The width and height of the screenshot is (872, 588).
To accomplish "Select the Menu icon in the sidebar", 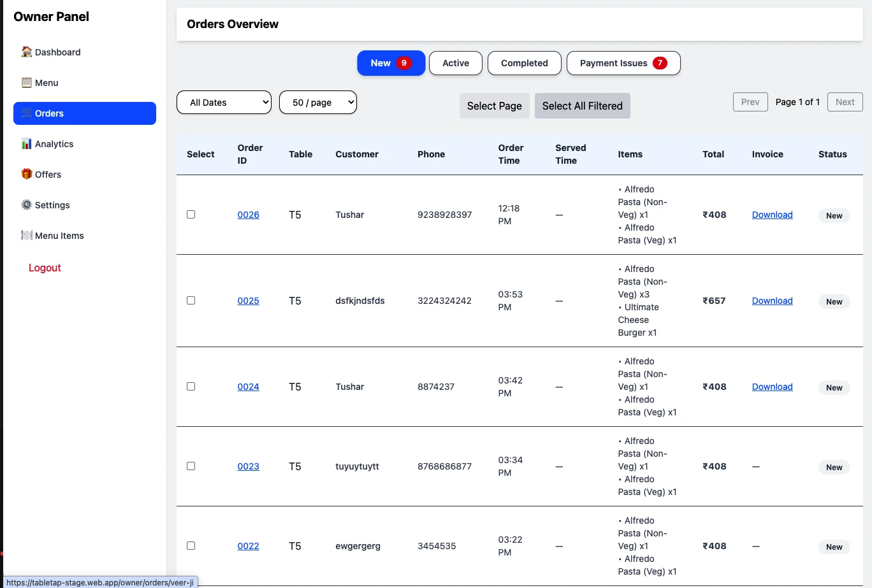I will click(25, 82).
